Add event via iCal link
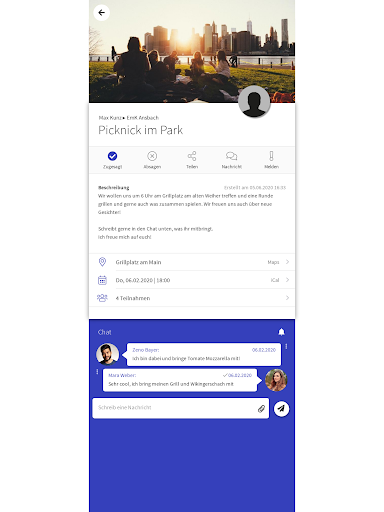Viewport: 384px width, 512px height. (275, 280)
